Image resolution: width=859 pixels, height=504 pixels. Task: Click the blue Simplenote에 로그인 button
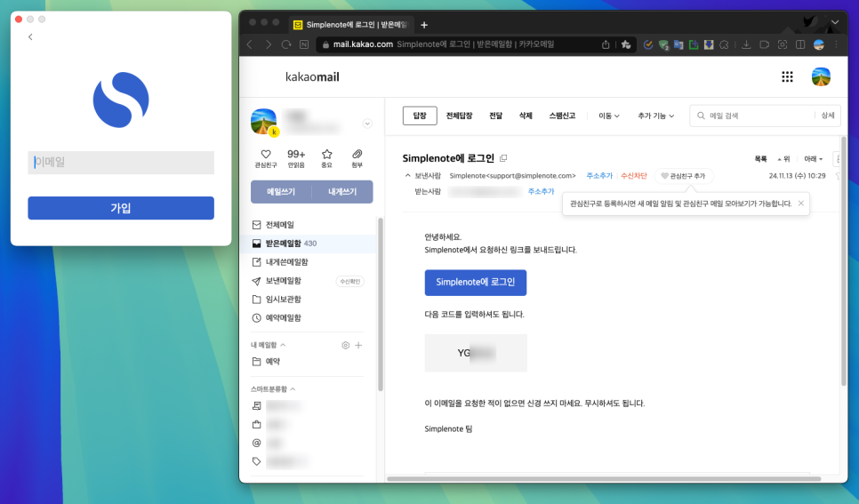[476, 283]
